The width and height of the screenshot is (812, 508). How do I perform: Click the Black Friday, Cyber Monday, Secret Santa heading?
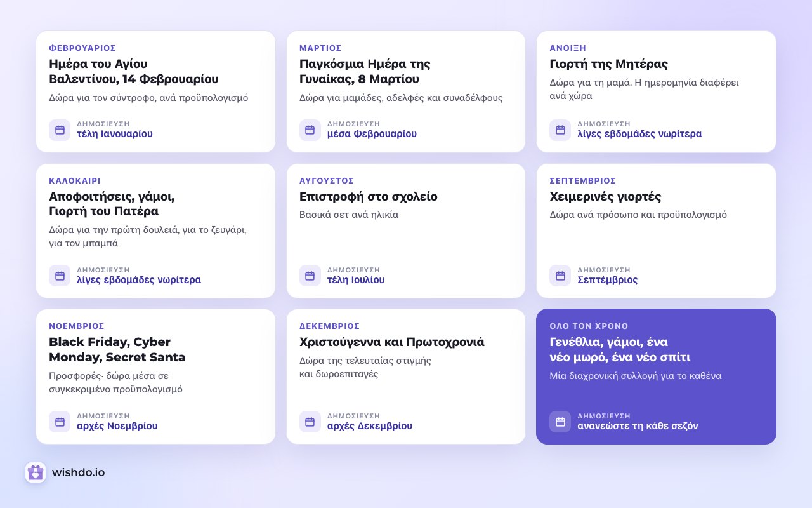coord(117,350)
